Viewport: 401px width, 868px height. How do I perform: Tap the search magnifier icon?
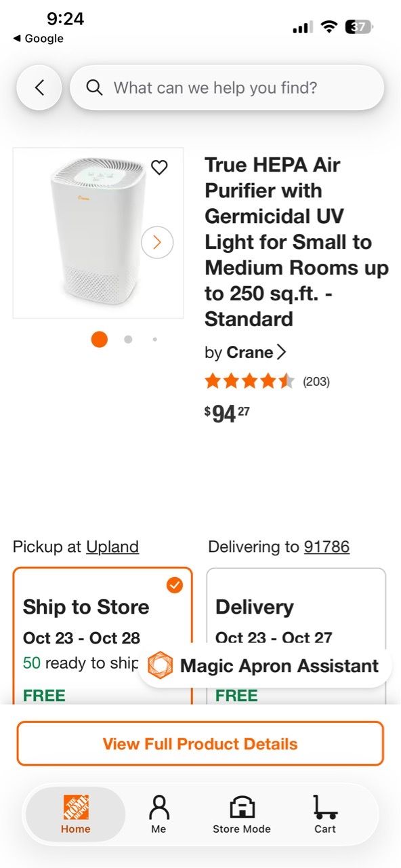point(95,87)
